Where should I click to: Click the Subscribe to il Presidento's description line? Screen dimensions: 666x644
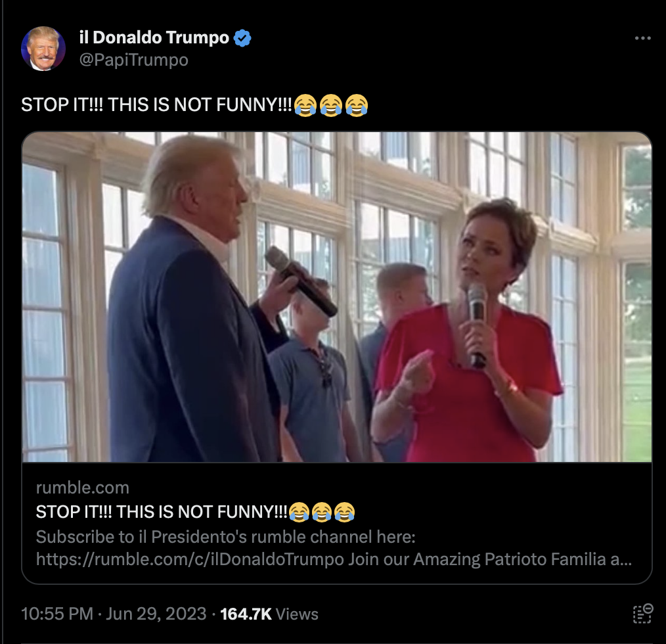pyautogui.click(x=225, y=537)
